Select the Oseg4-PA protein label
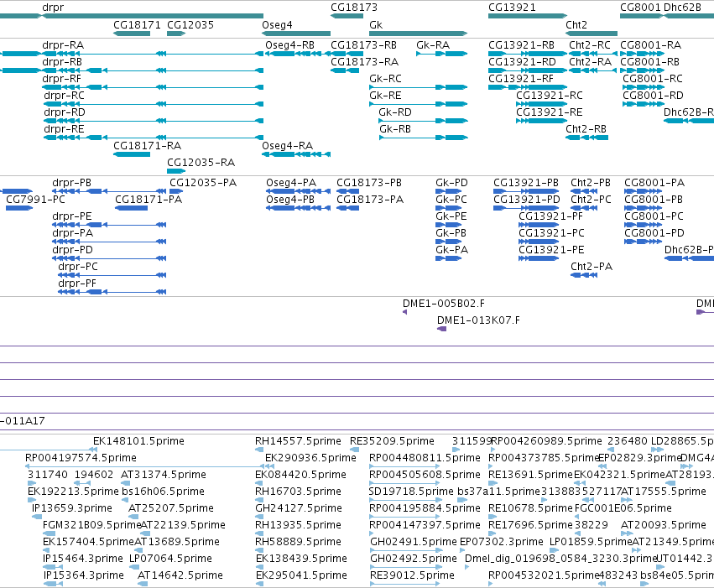This screenshot has height=588, width=714. coord(291,183)
